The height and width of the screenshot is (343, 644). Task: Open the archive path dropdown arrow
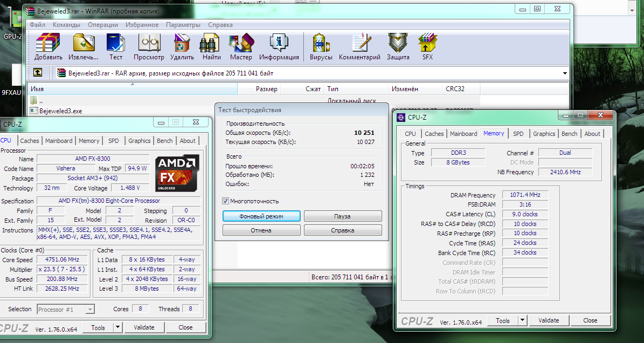tap(565, 73)
